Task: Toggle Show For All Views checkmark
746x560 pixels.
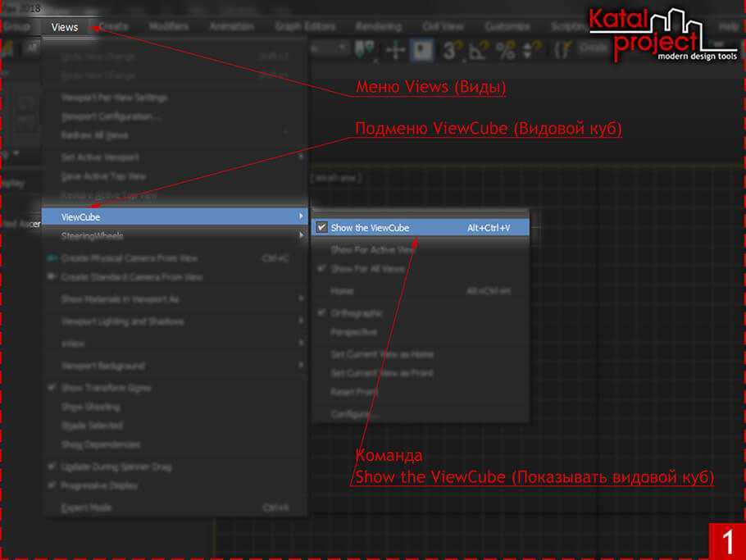Action: [322, 269]
